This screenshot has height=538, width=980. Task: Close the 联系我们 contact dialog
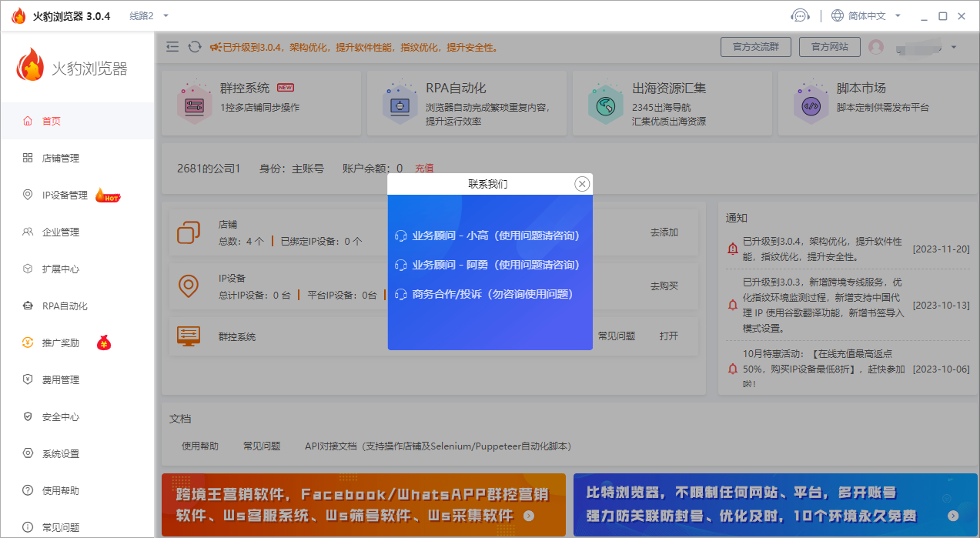[582, 184]
